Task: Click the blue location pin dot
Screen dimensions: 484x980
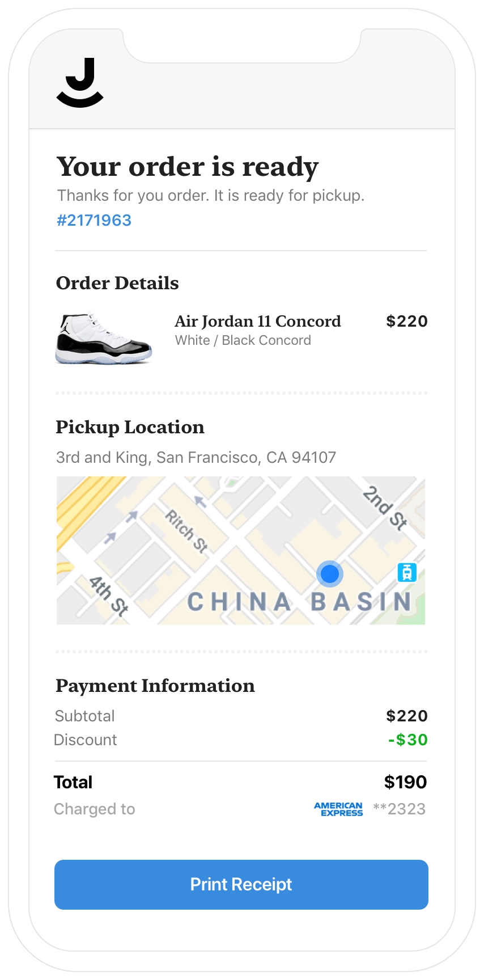Action: point(329,574)
